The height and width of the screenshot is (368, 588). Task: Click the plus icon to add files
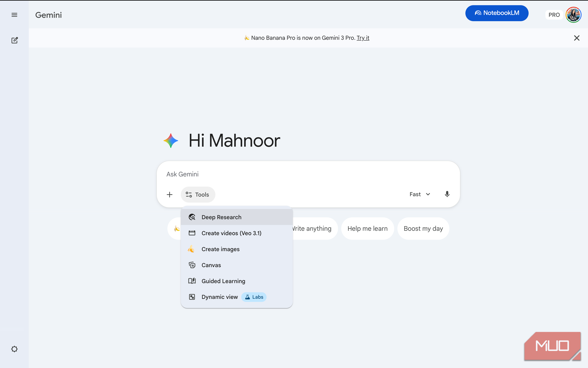pos(170,194)
